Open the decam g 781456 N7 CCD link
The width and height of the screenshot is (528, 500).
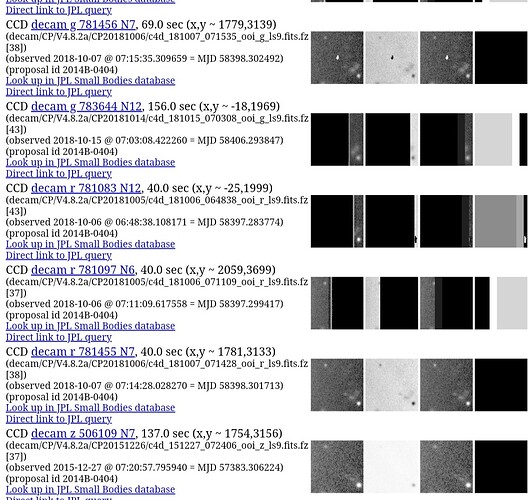tap(83, 25)
